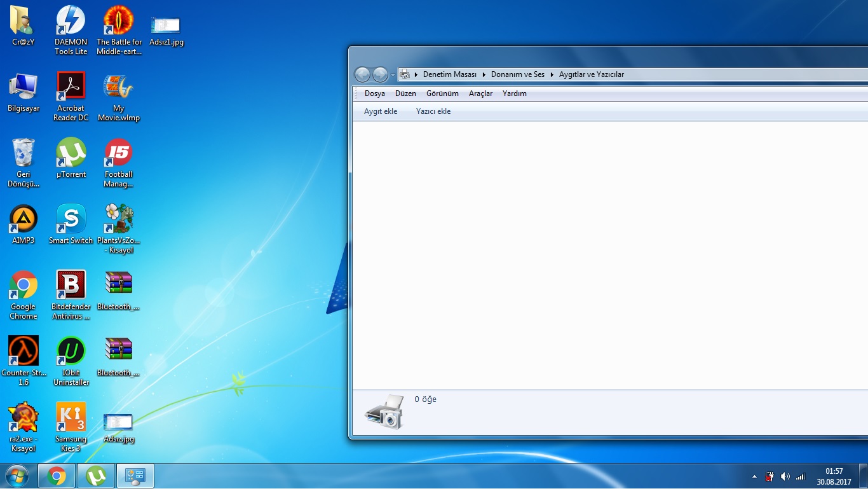Open the network signal tray icon
The image size is (868, 491).
[801, 476]
